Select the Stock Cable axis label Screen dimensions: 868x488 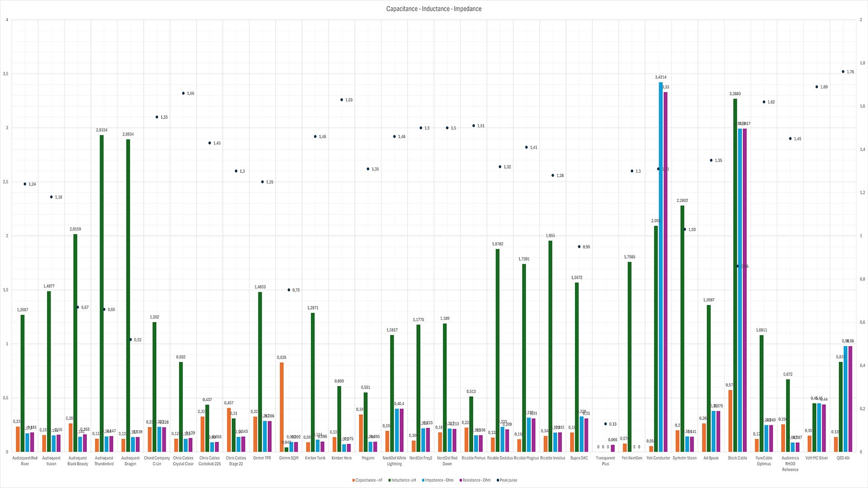(737, 458)
